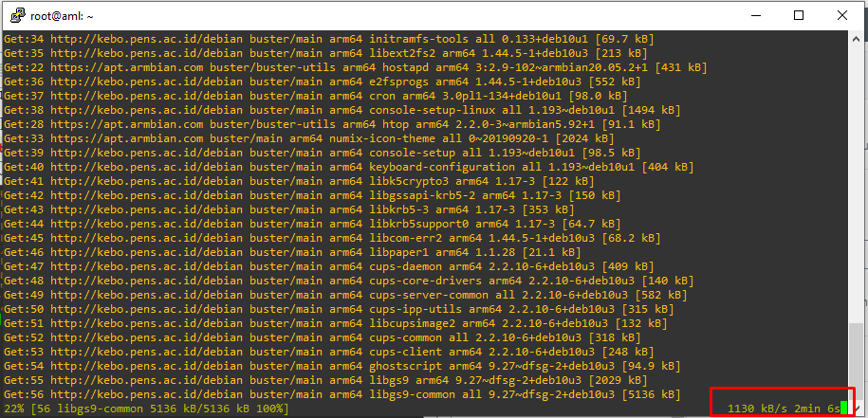This screenshot has height=418, width=868.
Task: Click the 2min 6s remaining time text
Action: 817,409
